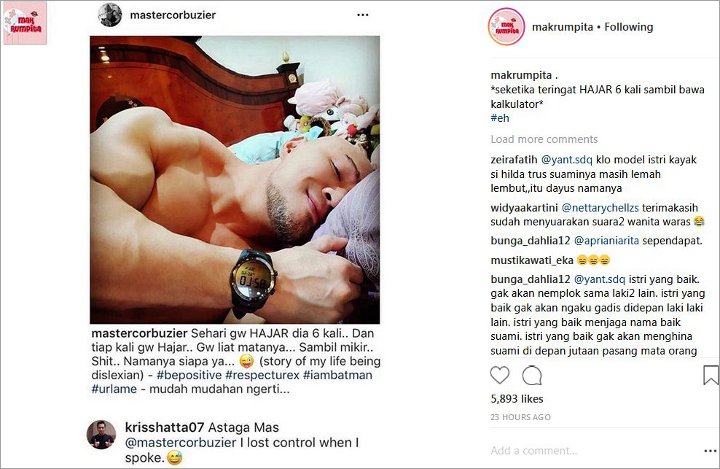Click the Mak Rumpita logo in the corner
This screenshot has width=720, height=469.
pyautogui.click(x=25, y=23)
